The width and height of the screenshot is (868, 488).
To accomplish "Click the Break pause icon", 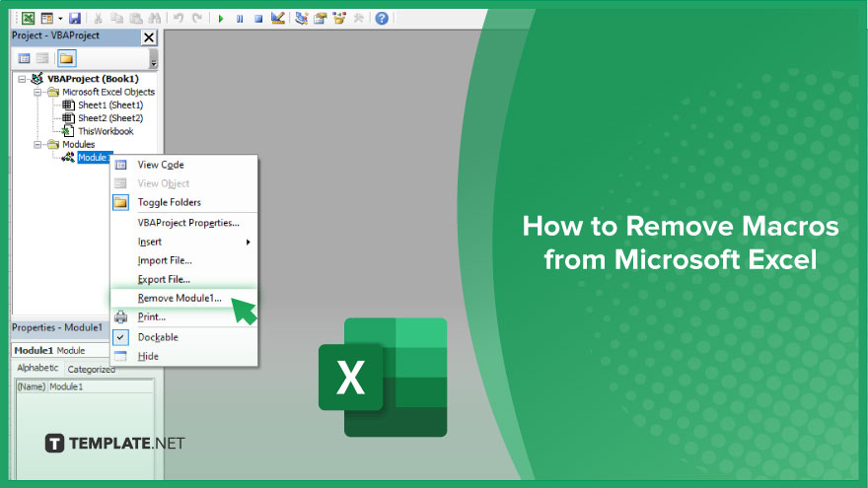I will [x=240, y=19].
